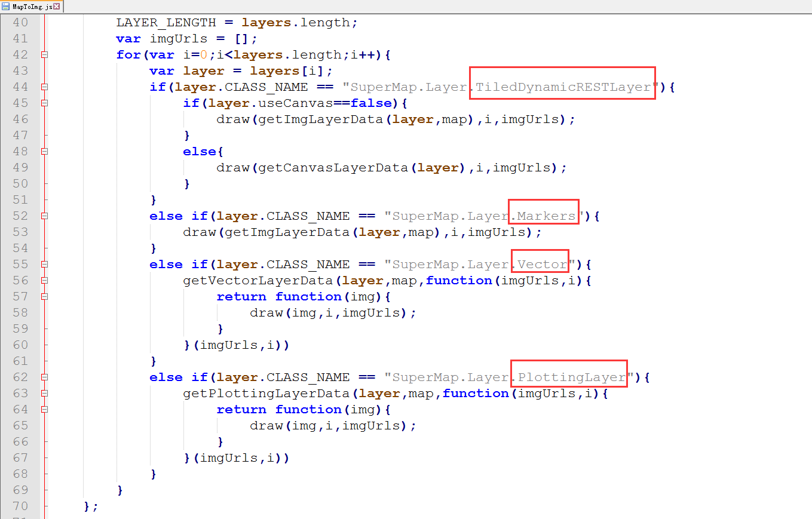
Task: Click the closing '};' on line 70
Action: pos(91,506)
